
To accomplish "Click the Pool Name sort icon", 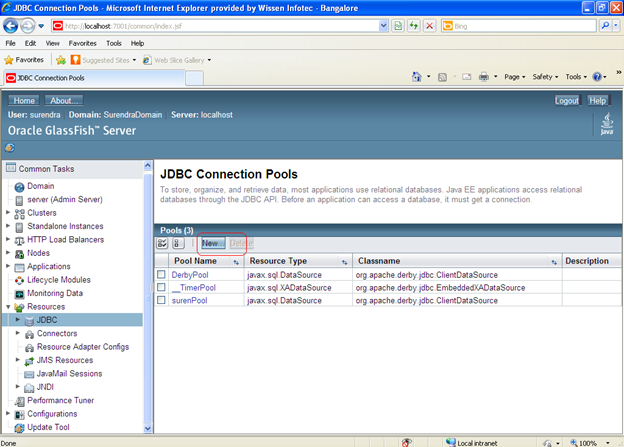I will click(236, 262).
